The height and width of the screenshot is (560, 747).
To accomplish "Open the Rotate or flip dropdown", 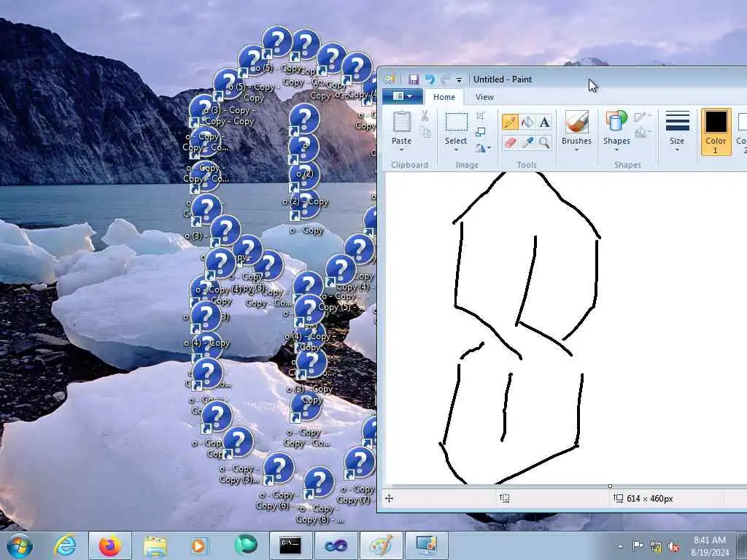I will click(x=482, y=149).
